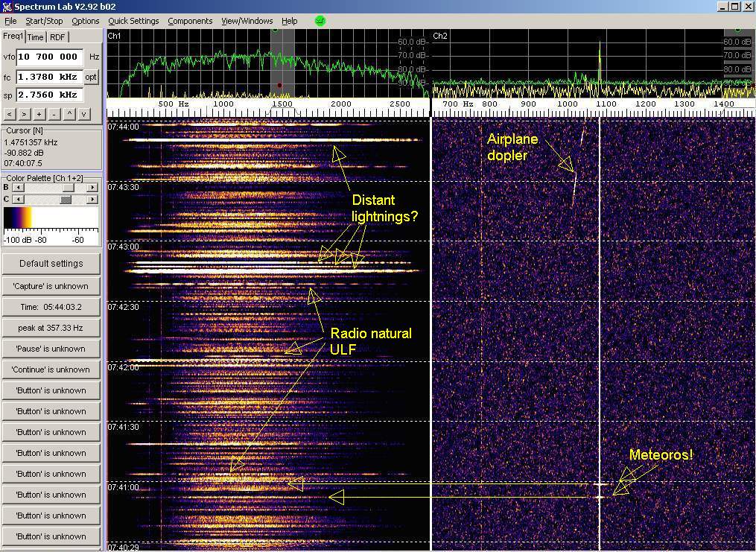Open the Start/Stop menu
This screenshot has height=552, width=756.
click(44, 21)
